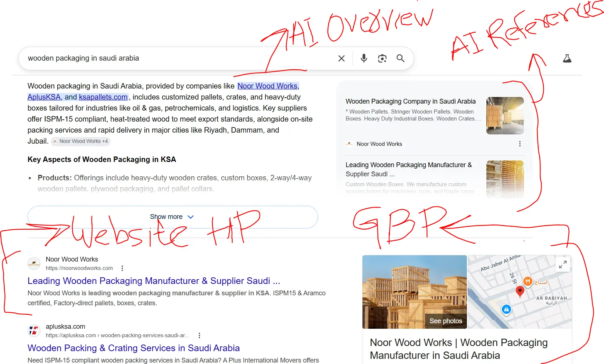Open Wooden Packaging Company in Saudi Arabia reference
604x364 pixels.
(x=411, y=101)
